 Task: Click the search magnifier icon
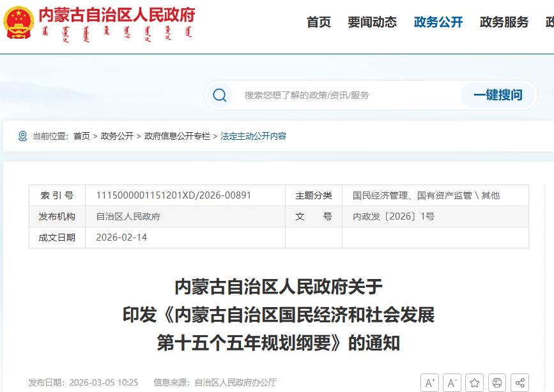click(x=220, y=94)
